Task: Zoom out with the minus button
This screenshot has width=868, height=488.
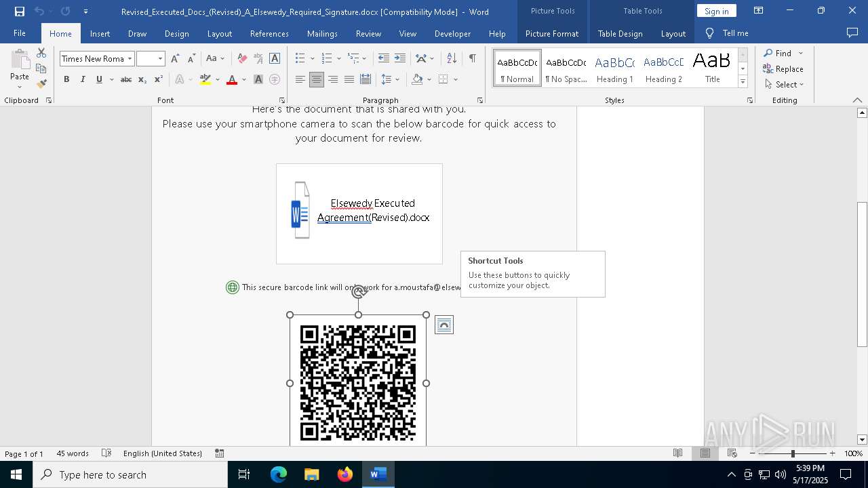Action: coord(753,453)
